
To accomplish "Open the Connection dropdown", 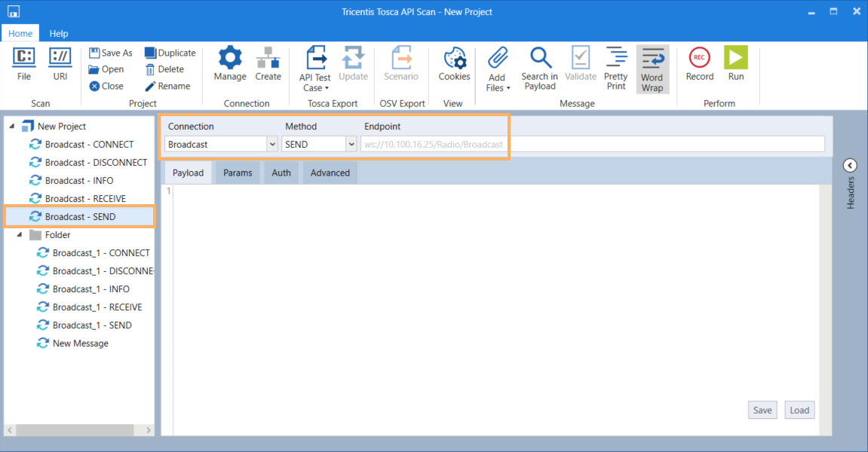I will (272, 144).
